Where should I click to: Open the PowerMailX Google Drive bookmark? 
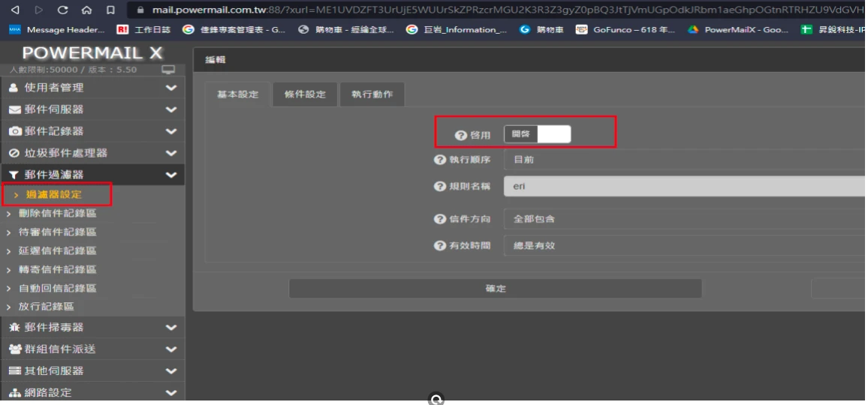pyautogui.click(x=738, y=30)
